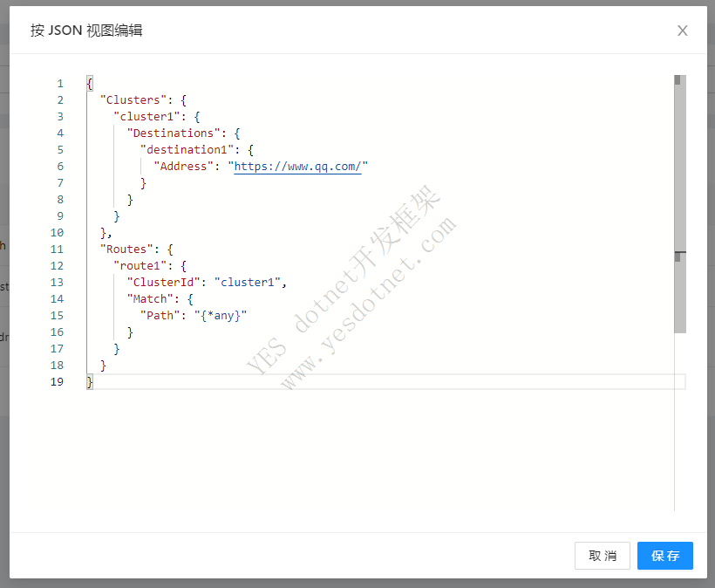Place cursor on "Destinations" key

tap(174, 133)
